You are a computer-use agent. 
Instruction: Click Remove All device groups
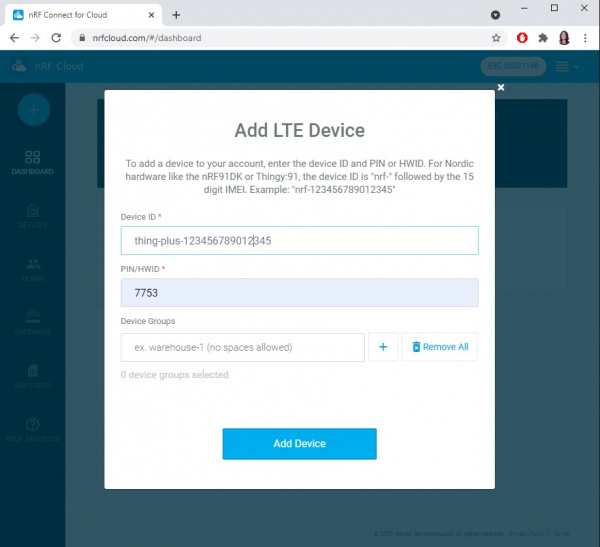click(439, 347)
